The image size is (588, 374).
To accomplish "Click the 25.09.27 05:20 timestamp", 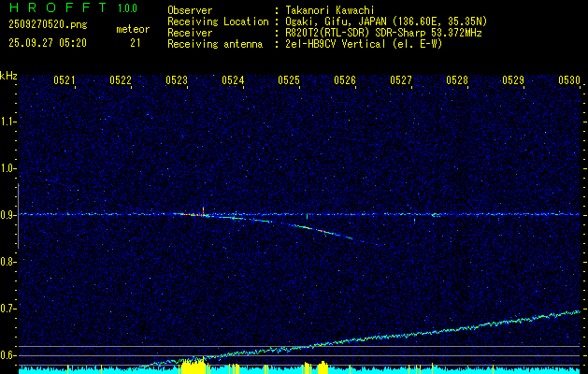I will (47, 43).
